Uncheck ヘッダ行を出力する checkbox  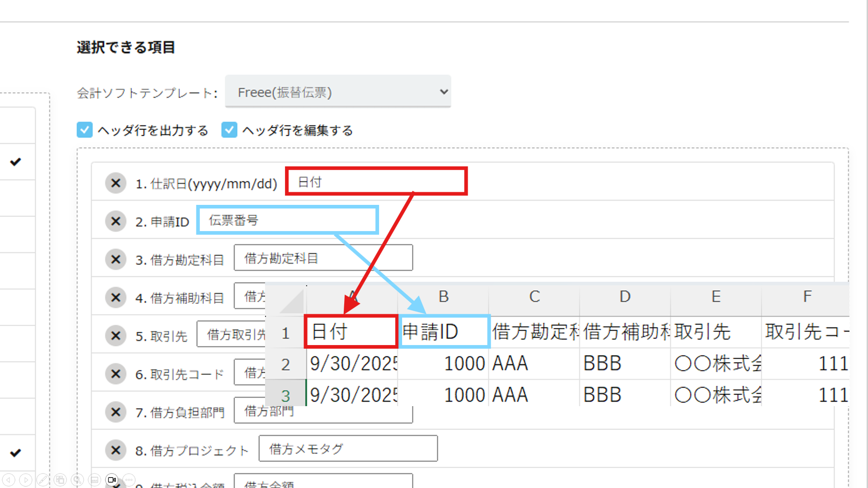click(x=85, y=130)
